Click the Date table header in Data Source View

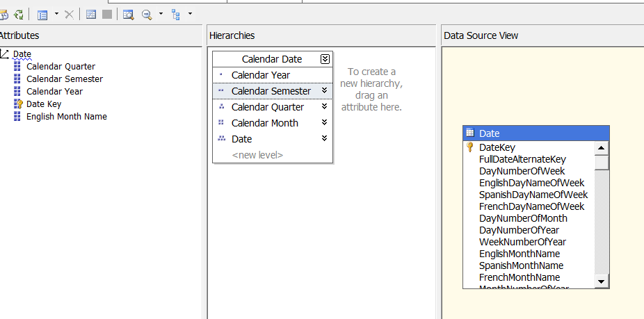tap(536, 133)
